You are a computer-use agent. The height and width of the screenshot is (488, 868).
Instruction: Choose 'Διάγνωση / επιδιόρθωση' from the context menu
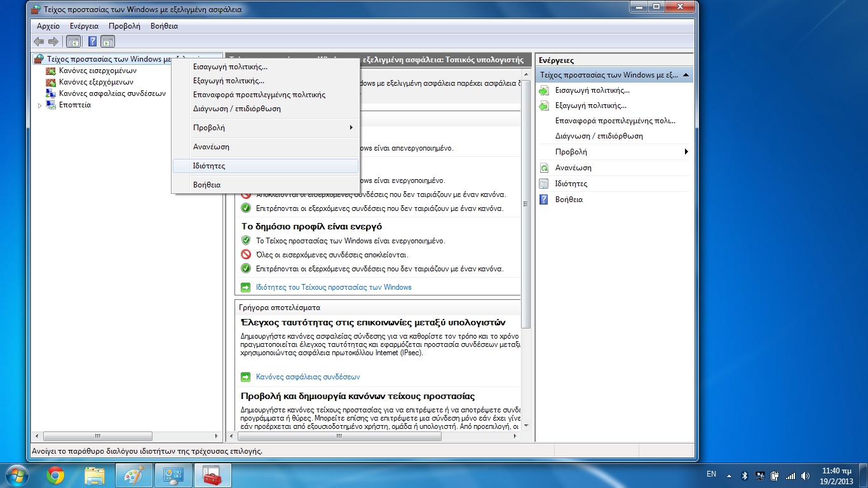(x=265, y=109)
